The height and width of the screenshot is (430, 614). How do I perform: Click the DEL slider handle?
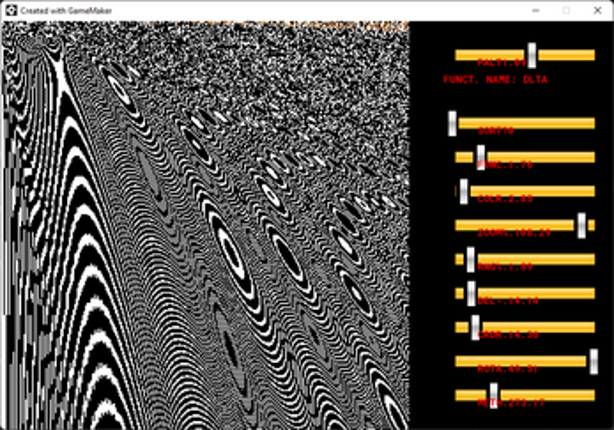pyautogui.click(x=471, y=293)
